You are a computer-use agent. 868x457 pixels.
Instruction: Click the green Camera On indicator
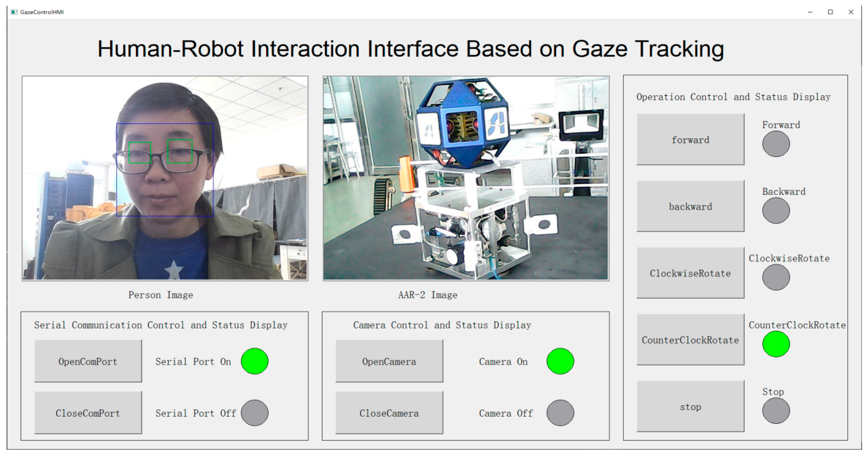560,361
